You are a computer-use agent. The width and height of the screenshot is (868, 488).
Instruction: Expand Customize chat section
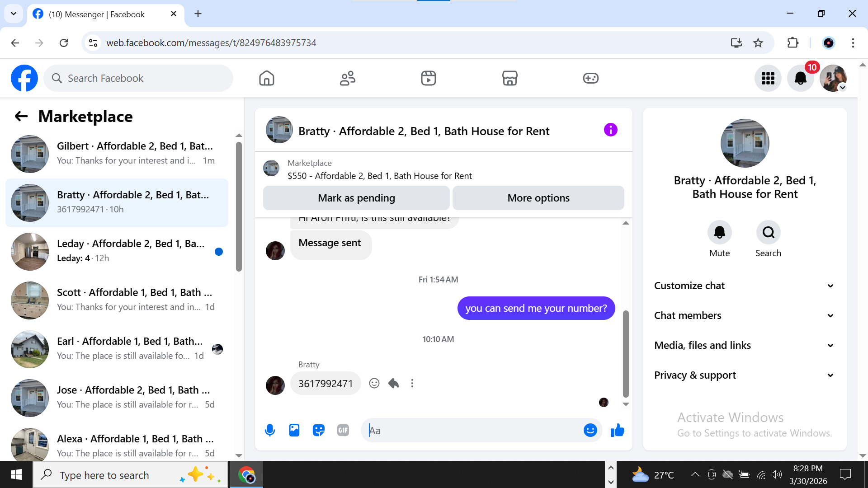click(744, 286)
